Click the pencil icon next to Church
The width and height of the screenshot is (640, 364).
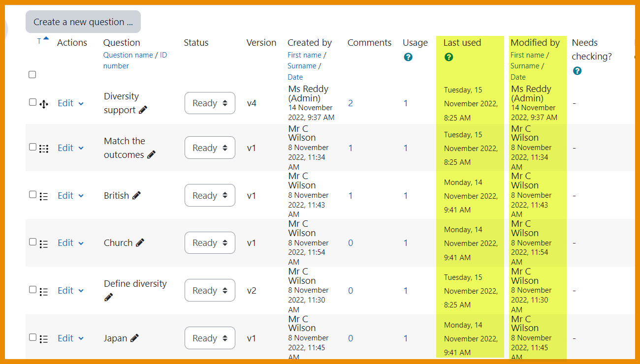pyautogui.click(x=140, y=243)
